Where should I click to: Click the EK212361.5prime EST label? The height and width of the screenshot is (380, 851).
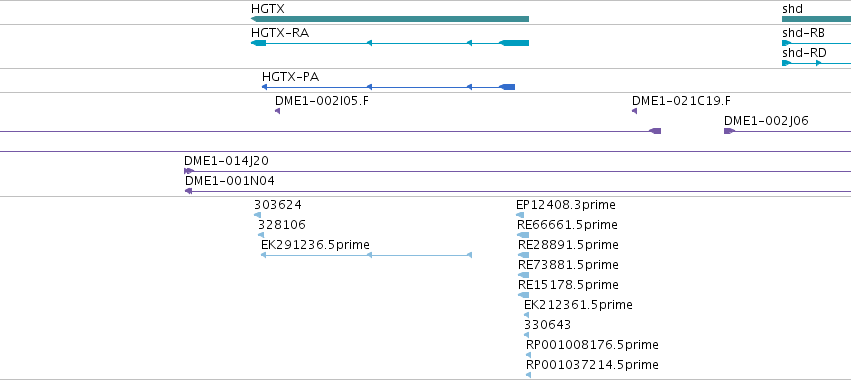click(x=578, y=305)
